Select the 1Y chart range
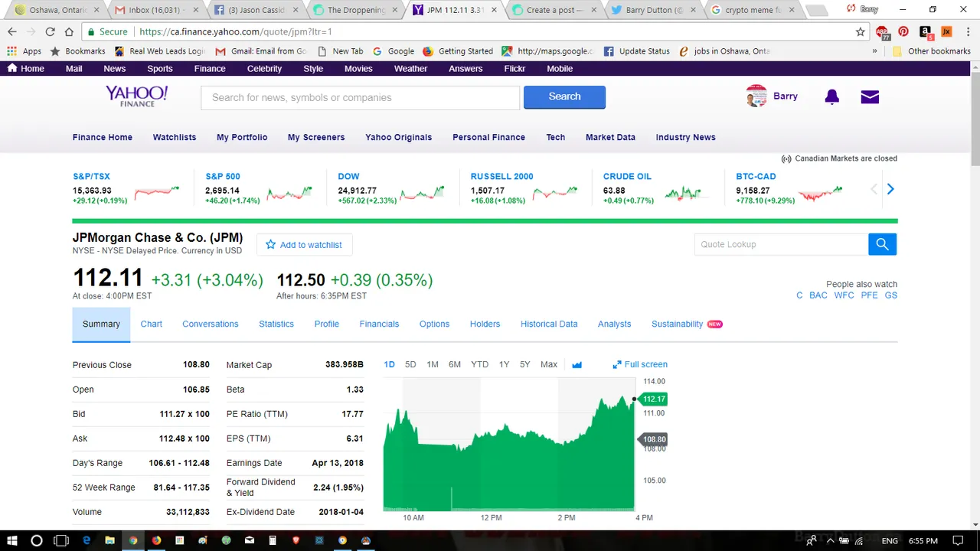 tap(504, 364)
